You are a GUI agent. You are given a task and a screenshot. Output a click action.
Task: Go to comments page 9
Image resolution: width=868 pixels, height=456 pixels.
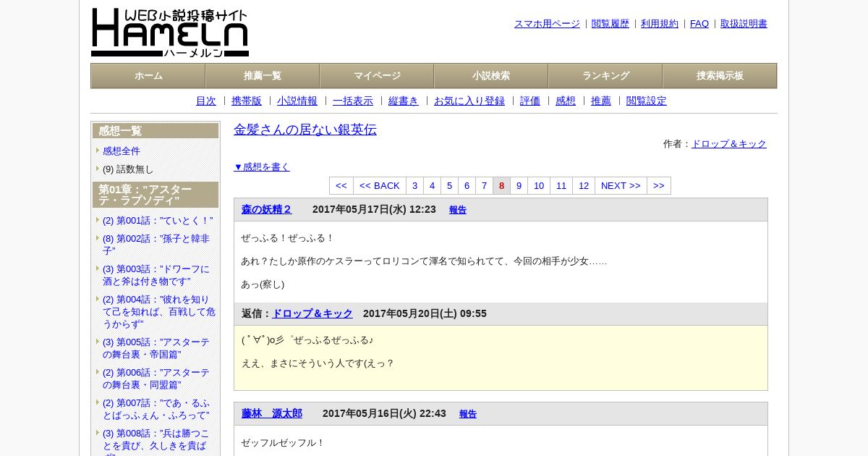point(519,186)
